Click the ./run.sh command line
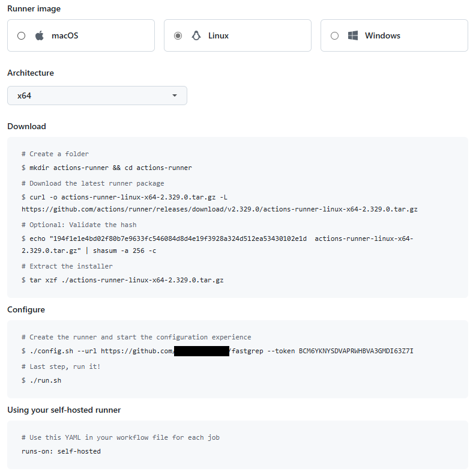476x474 pixels. click(x=41, y=380)
